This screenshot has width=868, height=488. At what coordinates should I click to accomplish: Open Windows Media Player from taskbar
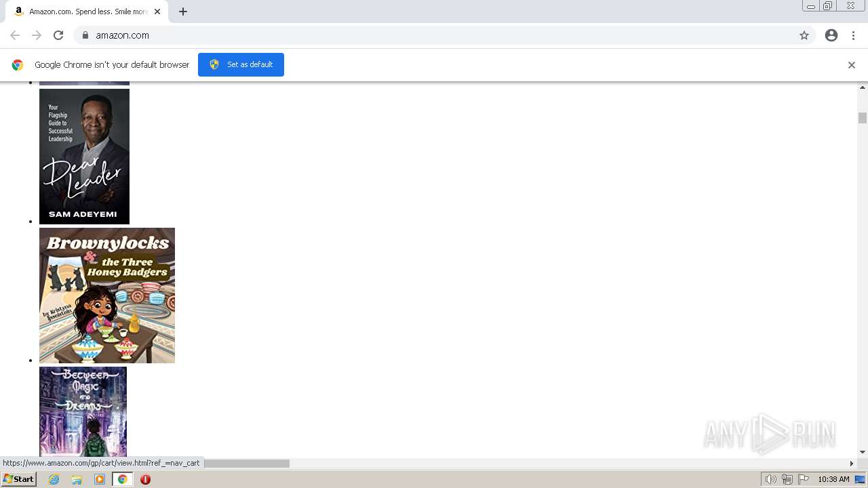100,479
